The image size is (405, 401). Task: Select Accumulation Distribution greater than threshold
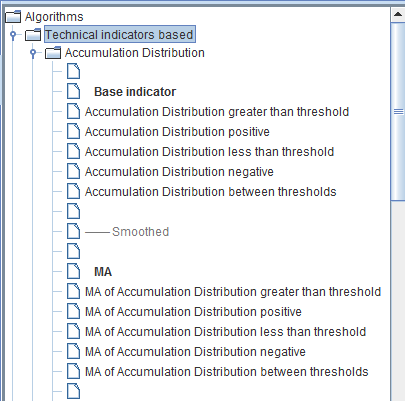(x=217, y=112)
